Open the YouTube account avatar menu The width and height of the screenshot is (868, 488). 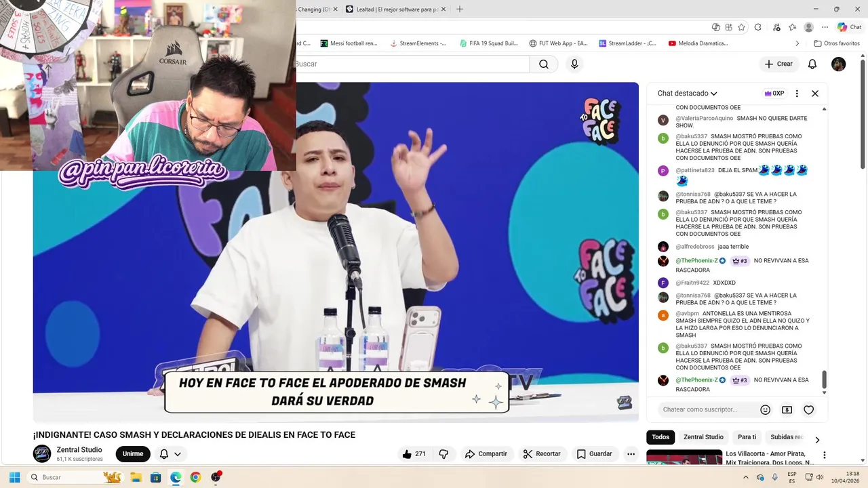839,64
